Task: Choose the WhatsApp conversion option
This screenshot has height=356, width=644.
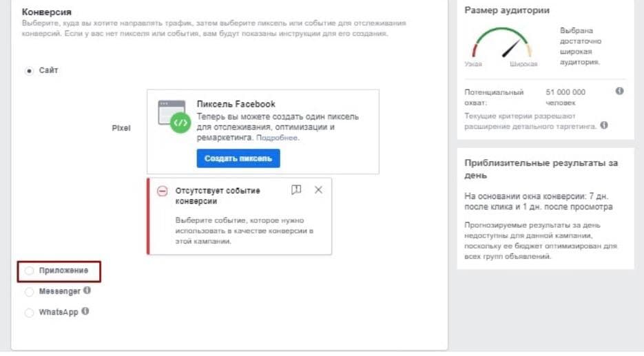Action: 29,313
